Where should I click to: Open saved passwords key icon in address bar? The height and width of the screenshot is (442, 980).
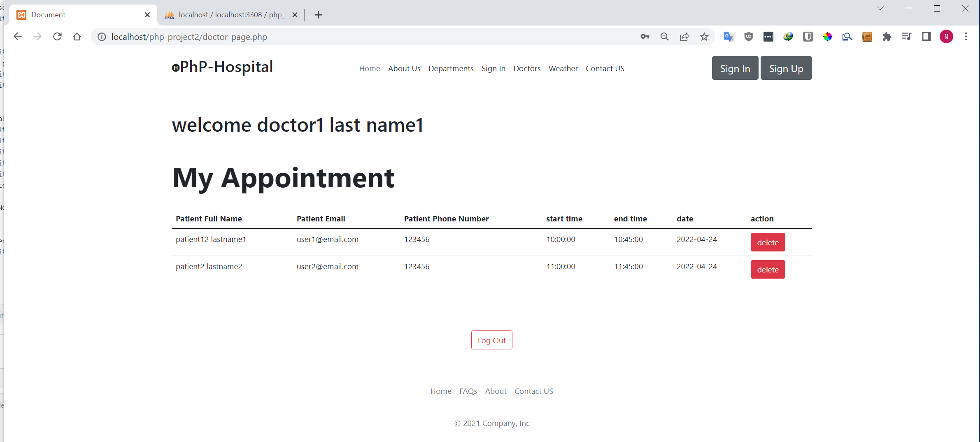(645, 37)
